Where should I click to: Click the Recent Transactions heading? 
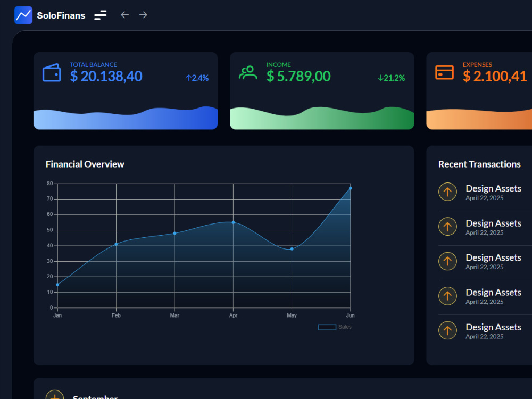[479, 164]
